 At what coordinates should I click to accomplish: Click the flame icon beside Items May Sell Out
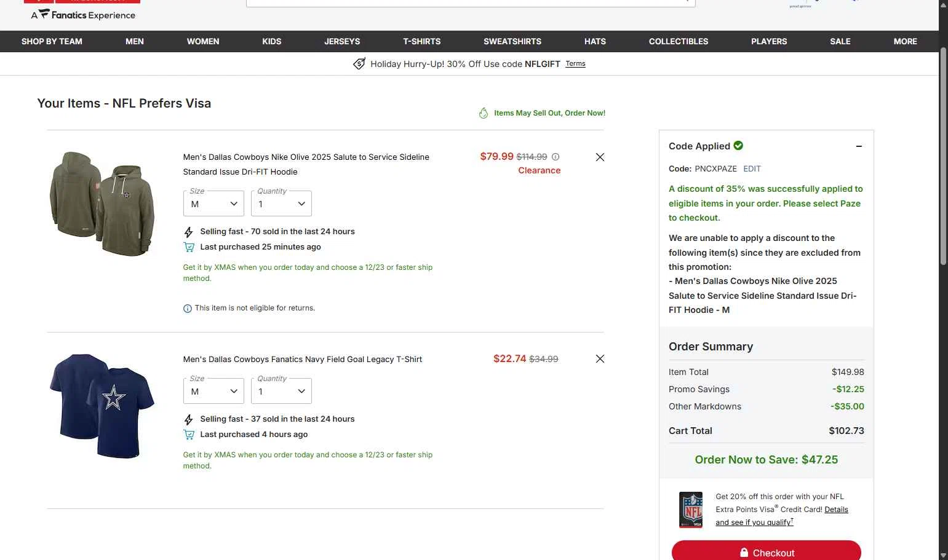click(484, 113)
